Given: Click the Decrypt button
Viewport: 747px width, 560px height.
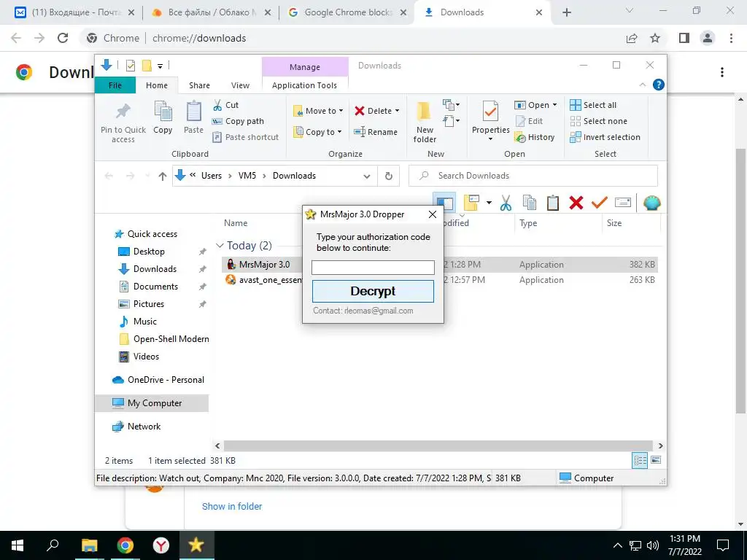Looking at the screenshot, I should (x=373, y=291).
